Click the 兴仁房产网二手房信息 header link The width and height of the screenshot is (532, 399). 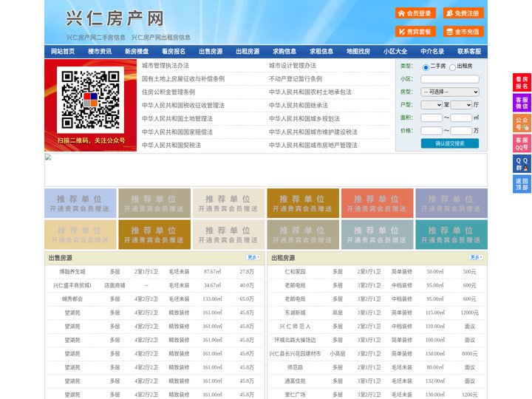(95, 38)
